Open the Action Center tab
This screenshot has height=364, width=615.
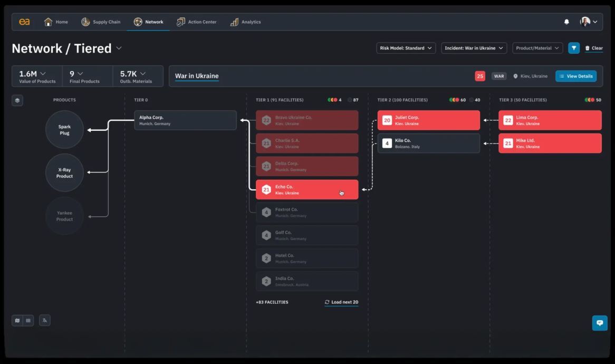click(x=197, y=22)
